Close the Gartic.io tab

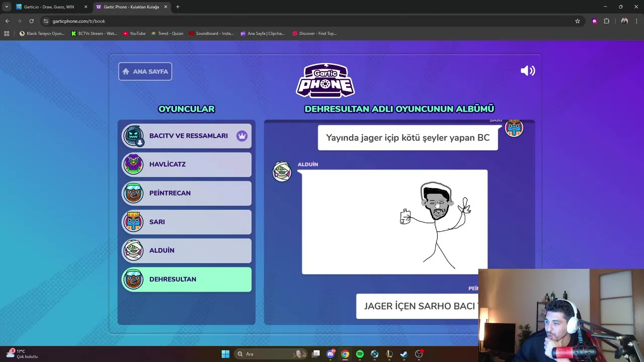(x=86, y=7)
